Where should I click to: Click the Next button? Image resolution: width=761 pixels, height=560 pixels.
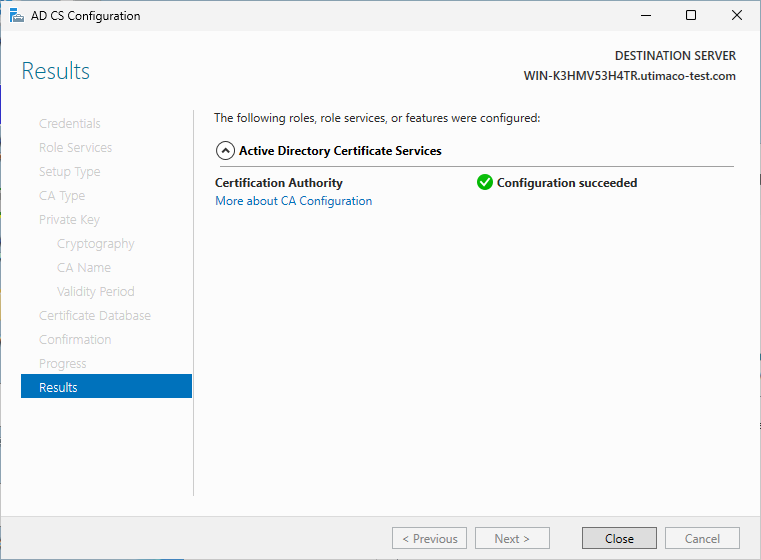pos(512,538)
